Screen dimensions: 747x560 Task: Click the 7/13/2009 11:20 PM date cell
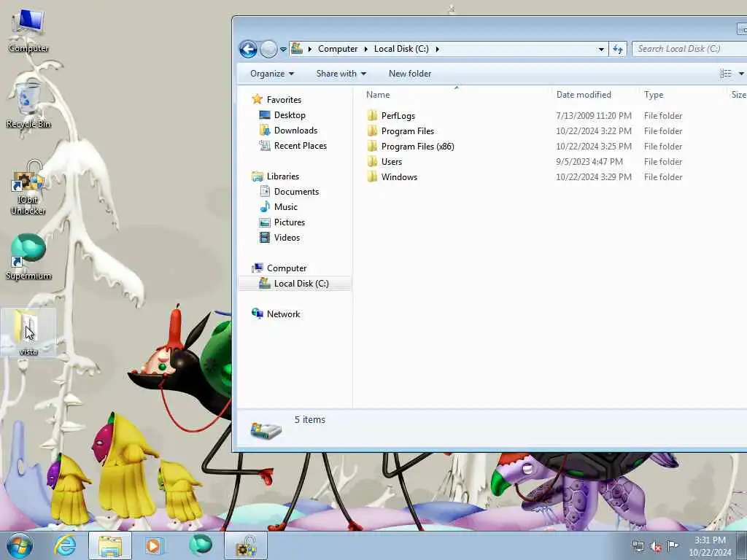pos(594,116)
